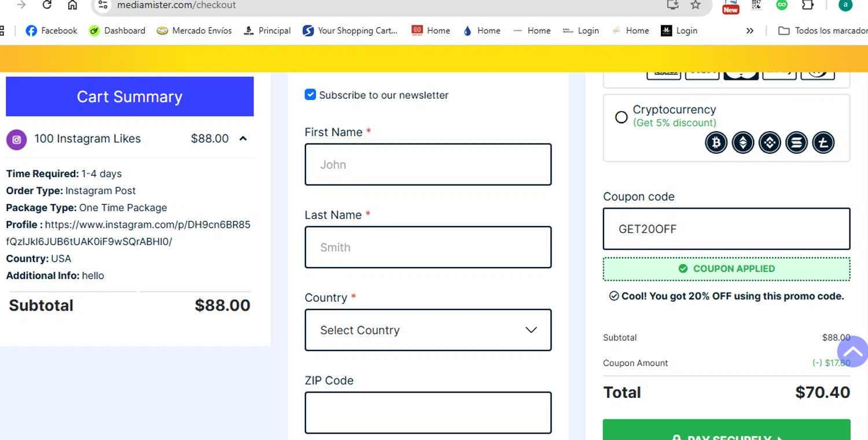This screenshot has height=440, width=868.
Task: Open Login bookmark with black M icon
Action: pyautogui.click(x=679, y=31)
